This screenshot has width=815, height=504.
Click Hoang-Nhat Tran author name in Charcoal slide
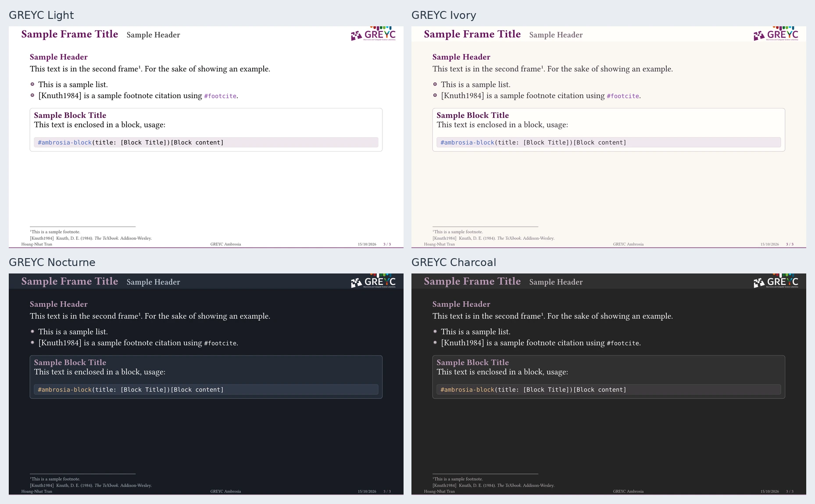440,491
